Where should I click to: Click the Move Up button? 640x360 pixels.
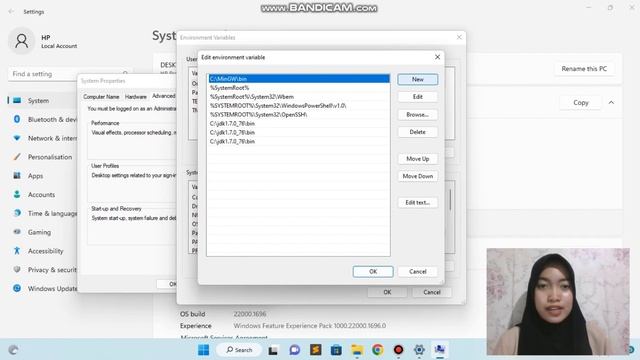pos(418,159)
